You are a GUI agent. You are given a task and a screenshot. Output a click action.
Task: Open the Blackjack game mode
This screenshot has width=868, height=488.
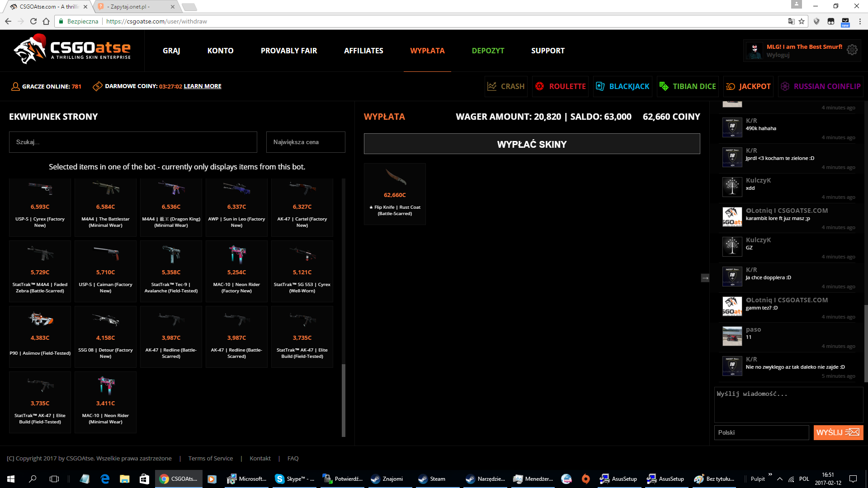[623, 86]
